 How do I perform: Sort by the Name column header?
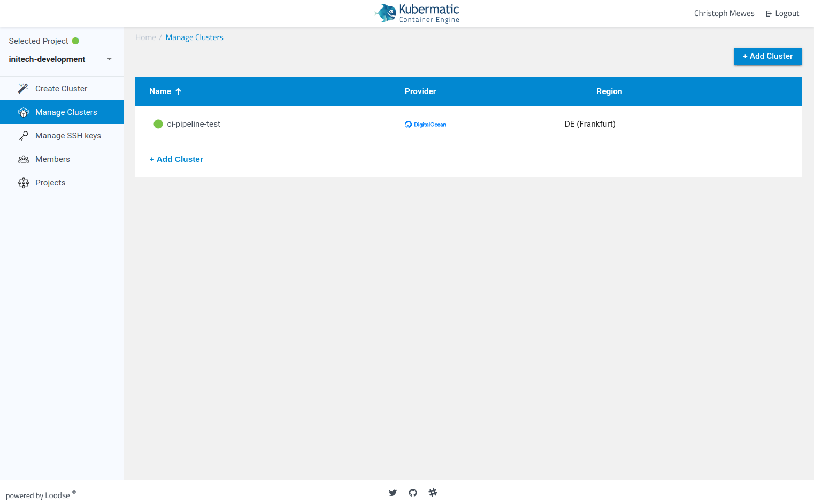[x=165, y=91]
